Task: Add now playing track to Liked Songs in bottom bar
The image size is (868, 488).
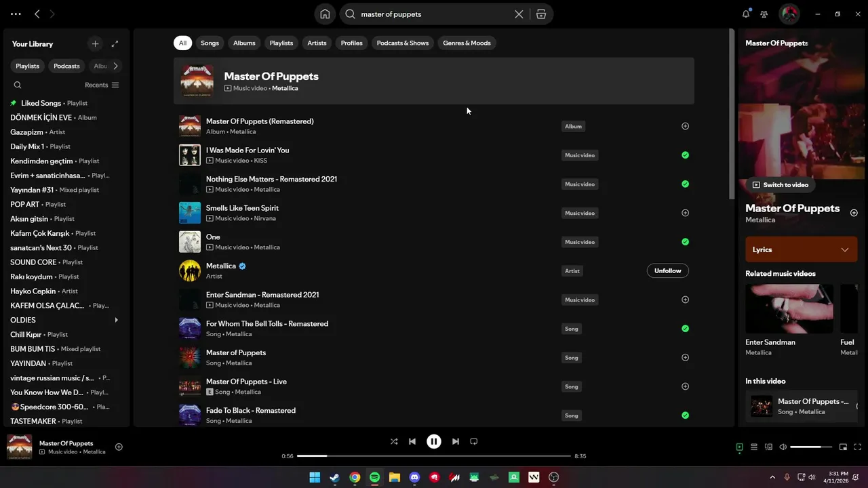Action: pos(119,447)
